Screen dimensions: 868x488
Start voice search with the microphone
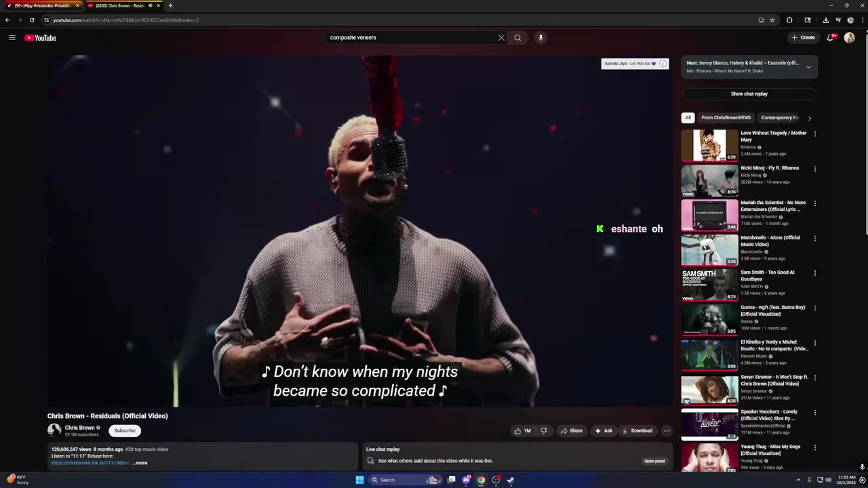click(540, 38)
